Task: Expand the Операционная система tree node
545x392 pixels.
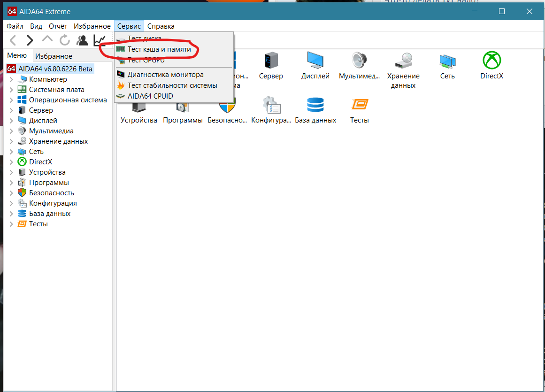Action: 11,100
